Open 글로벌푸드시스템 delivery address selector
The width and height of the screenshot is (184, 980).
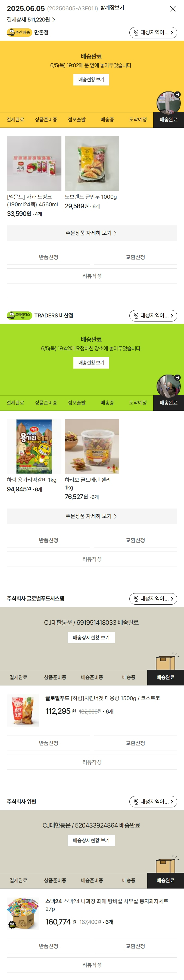click(153, 599)
